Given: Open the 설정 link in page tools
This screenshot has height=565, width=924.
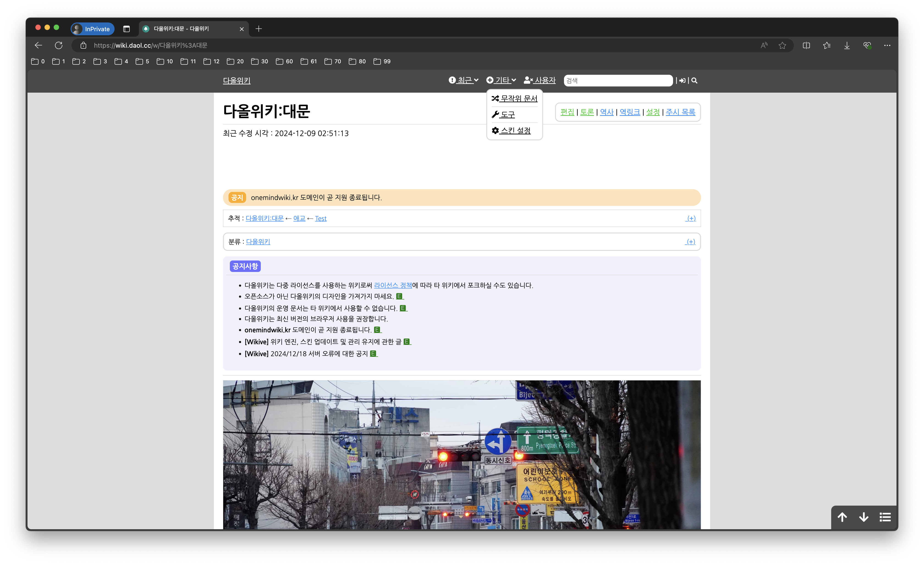Looking at the screenshot, I should coord(653,112).
